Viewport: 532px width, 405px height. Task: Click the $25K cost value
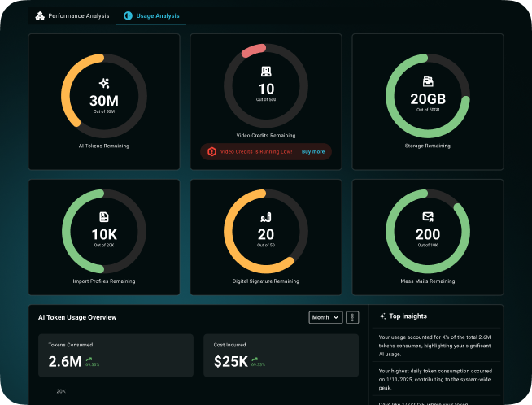231,362
